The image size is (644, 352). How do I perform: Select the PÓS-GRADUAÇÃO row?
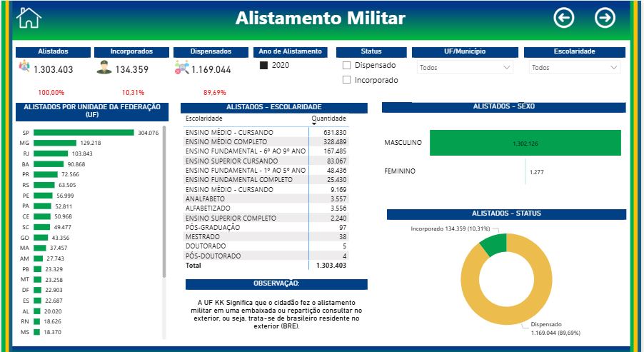tap(266, 227)
